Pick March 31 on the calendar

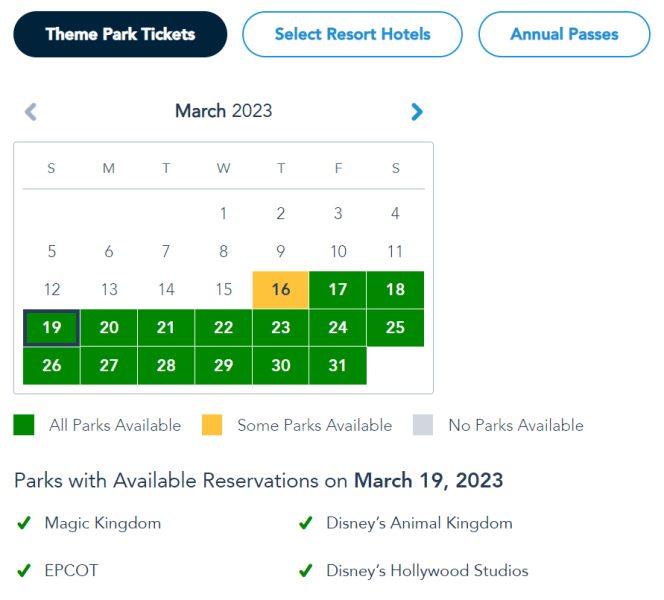coord(338,366)
